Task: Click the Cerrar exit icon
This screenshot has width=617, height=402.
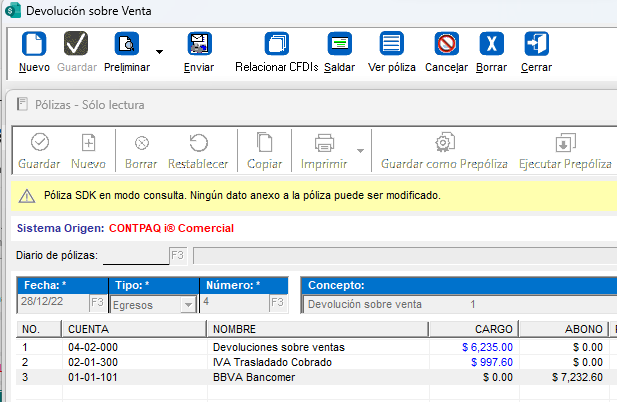Action: point(536,46)
